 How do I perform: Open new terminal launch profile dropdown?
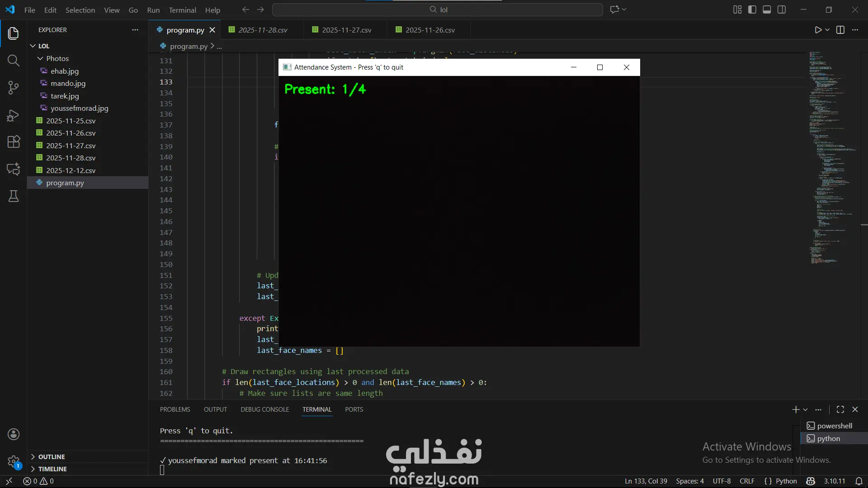pyautogui.click(x=805, y=410)
